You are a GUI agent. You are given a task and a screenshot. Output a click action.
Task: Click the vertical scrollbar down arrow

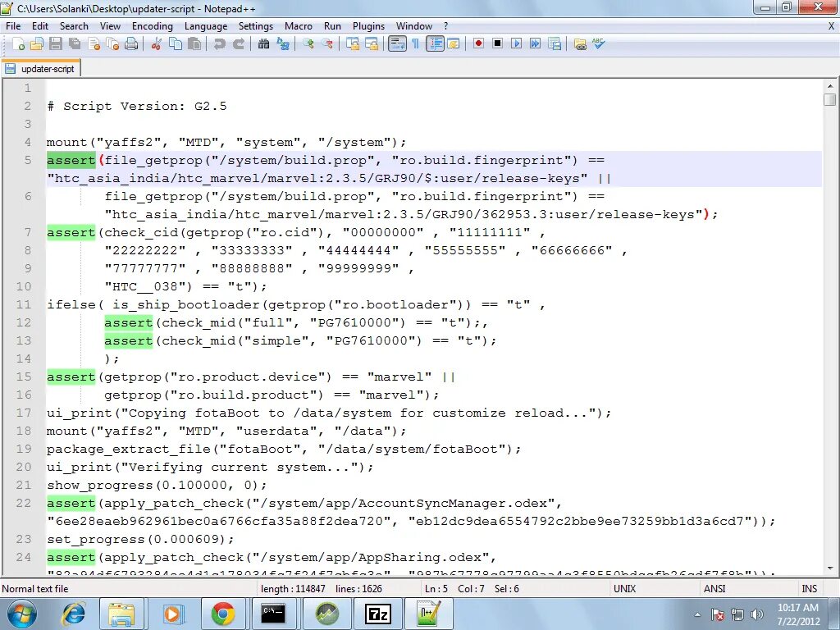(x=830, y=568)
